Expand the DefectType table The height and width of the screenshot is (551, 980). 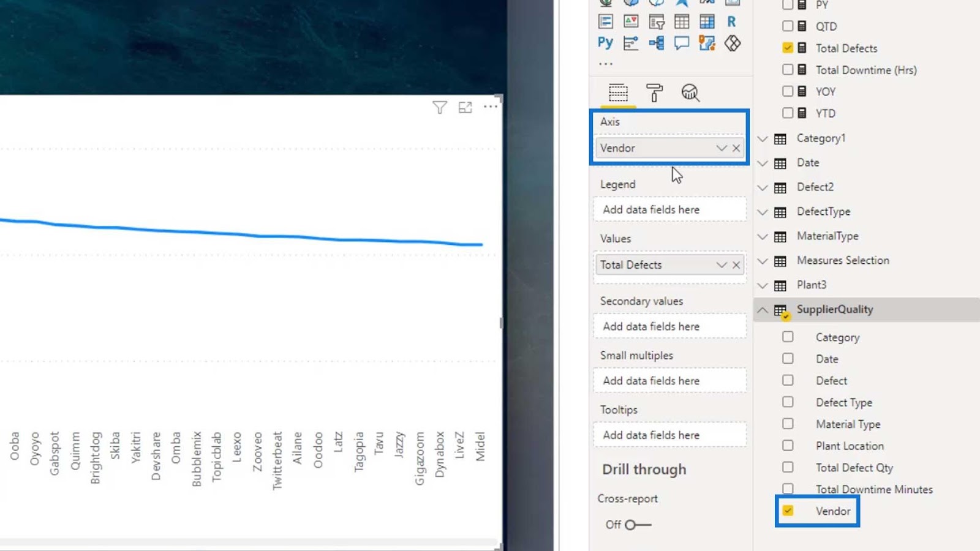[763, 212]
